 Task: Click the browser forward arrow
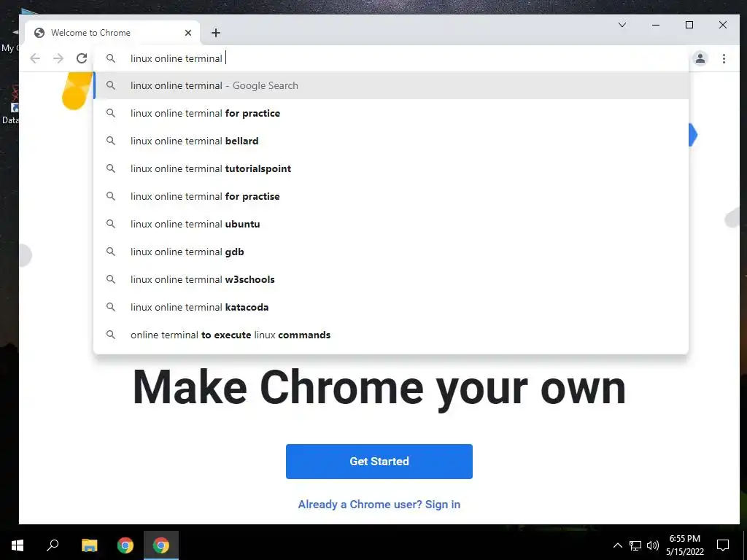click(x=58, y=58)
